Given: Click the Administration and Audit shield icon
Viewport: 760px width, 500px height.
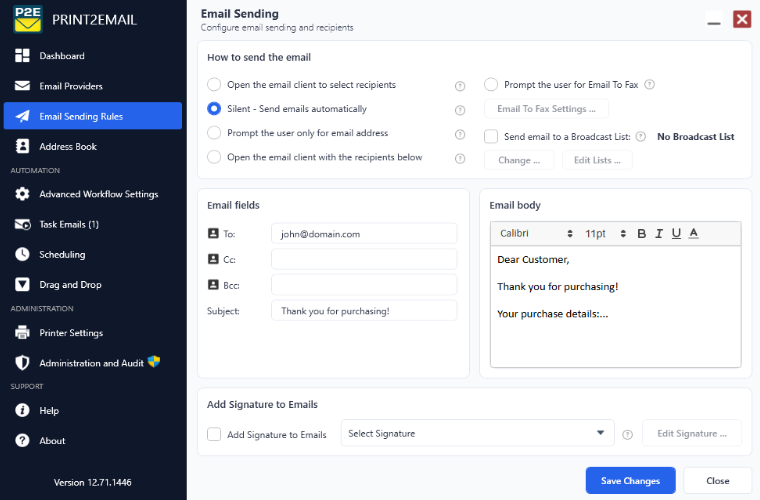Looking at the screenshot, I should 22,363.
